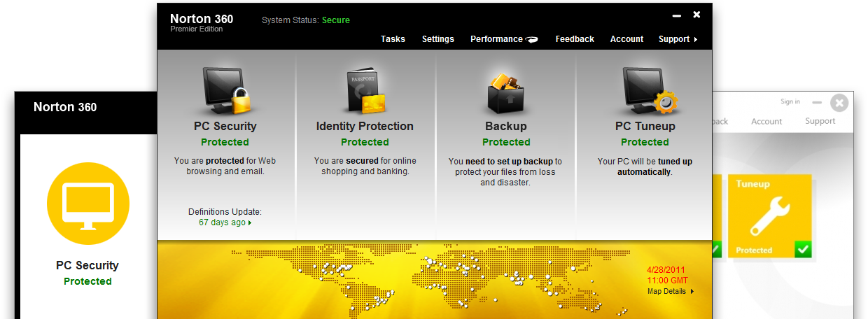Close the right background window with round X
Image resolution: width=868 pixels, height=319 pixels.
click(839, 104)
